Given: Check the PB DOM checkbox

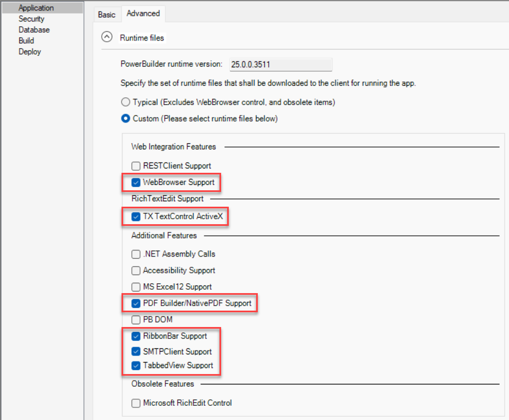Looking at the screenshot, I should pyautogui.click(x=136, y=319).
